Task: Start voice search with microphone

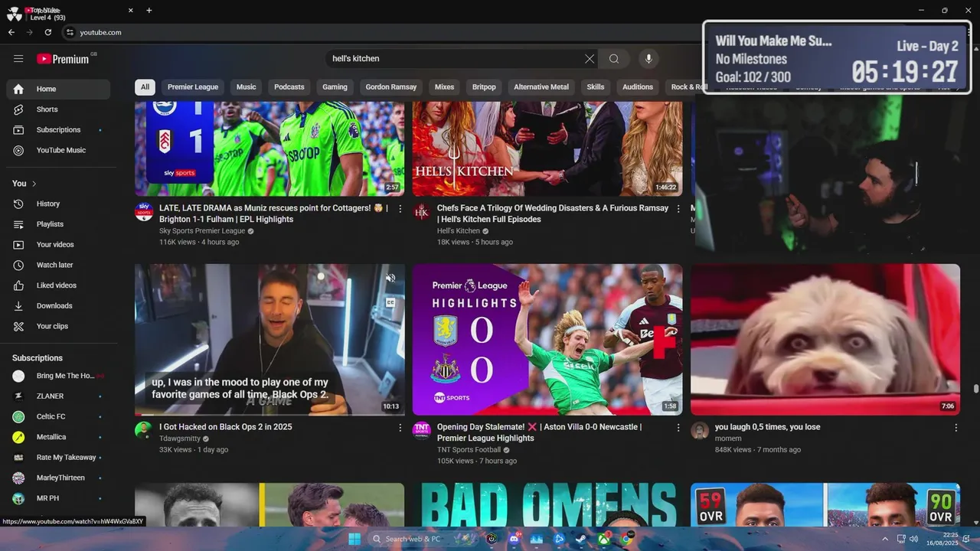Action: coord(648,59)
